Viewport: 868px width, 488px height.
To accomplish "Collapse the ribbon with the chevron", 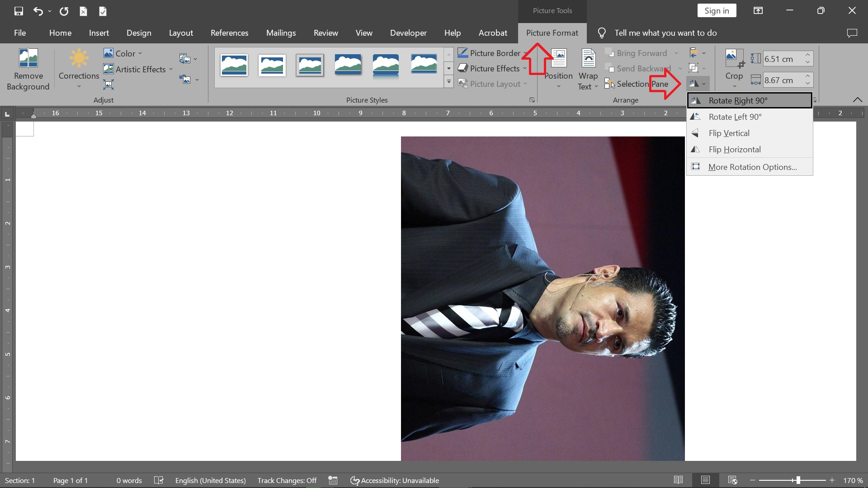I will pos(857,100).
